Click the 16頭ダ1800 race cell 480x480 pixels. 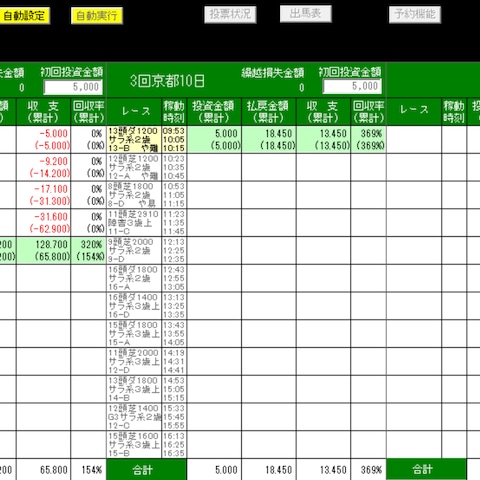tap(134, 278)
